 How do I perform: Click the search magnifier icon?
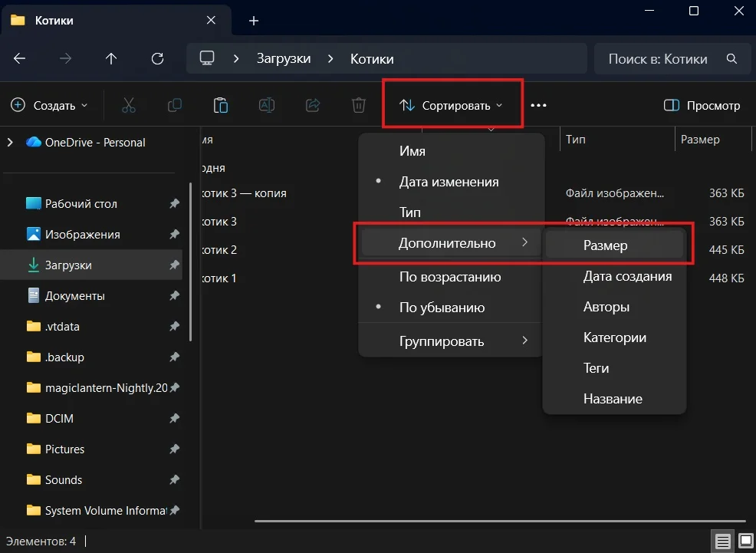pos(731,58)
